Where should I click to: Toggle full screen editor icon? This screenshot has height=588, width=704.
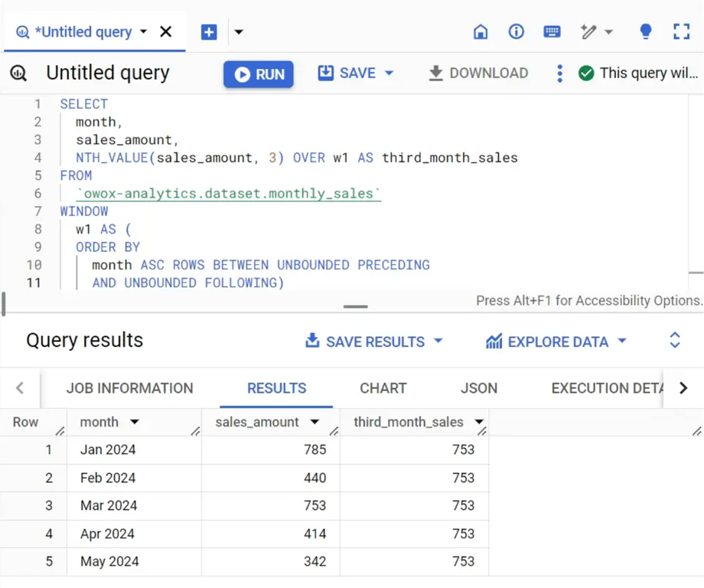tap(682, 31)
